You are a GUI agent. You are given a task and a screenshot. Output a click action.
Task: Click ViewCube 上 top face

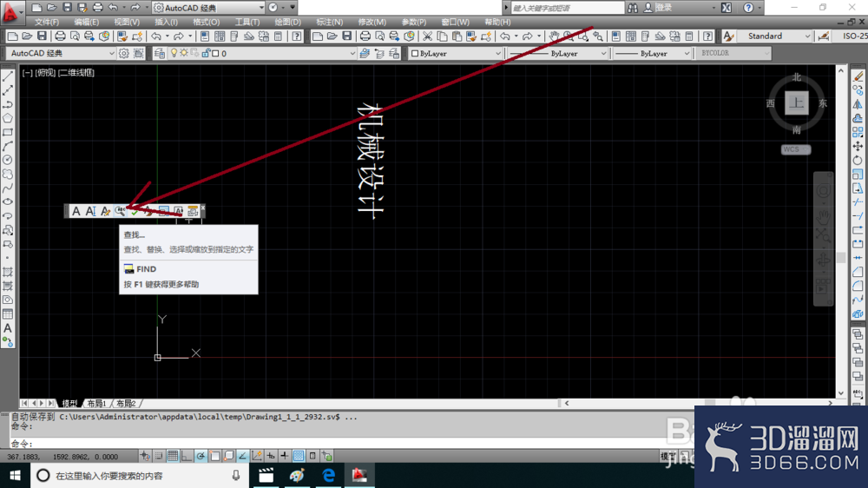coord(796,103)
